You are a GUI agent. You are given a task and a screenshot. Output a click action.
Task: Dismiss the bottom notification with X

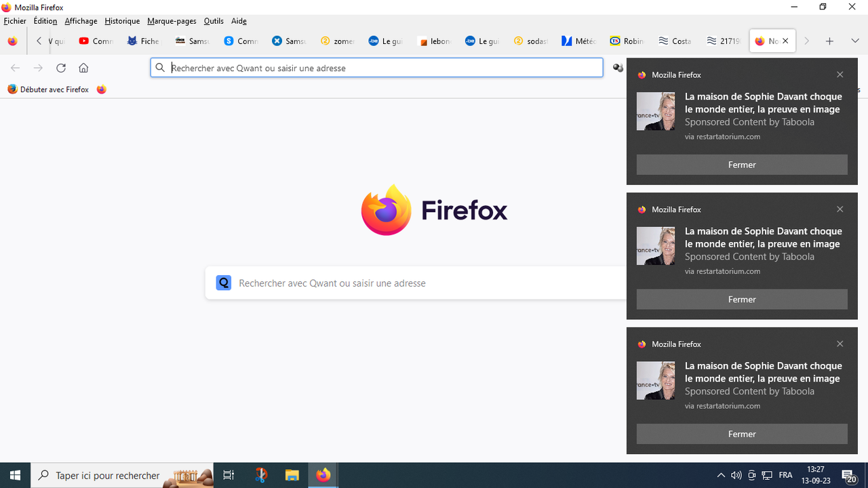[840, 344]
